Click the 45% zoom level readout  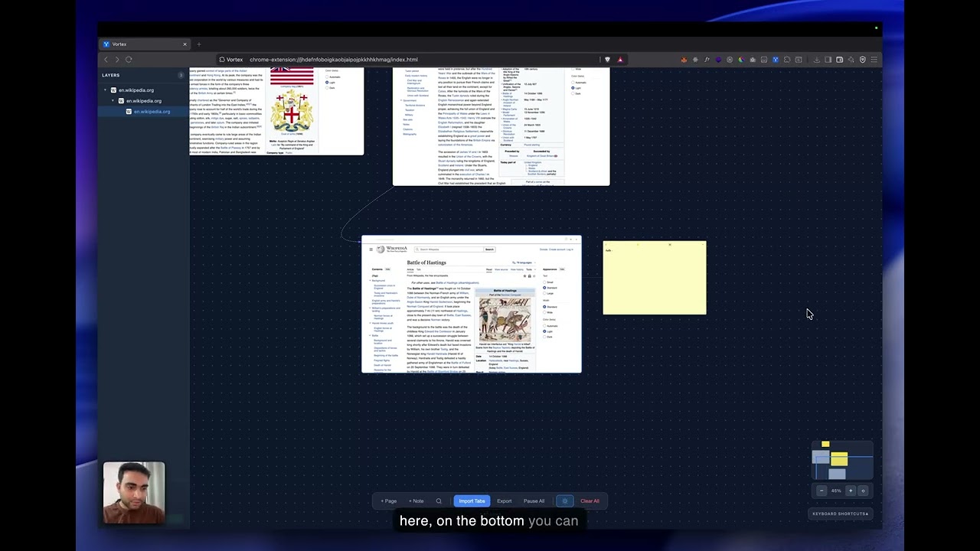[836, 491]
